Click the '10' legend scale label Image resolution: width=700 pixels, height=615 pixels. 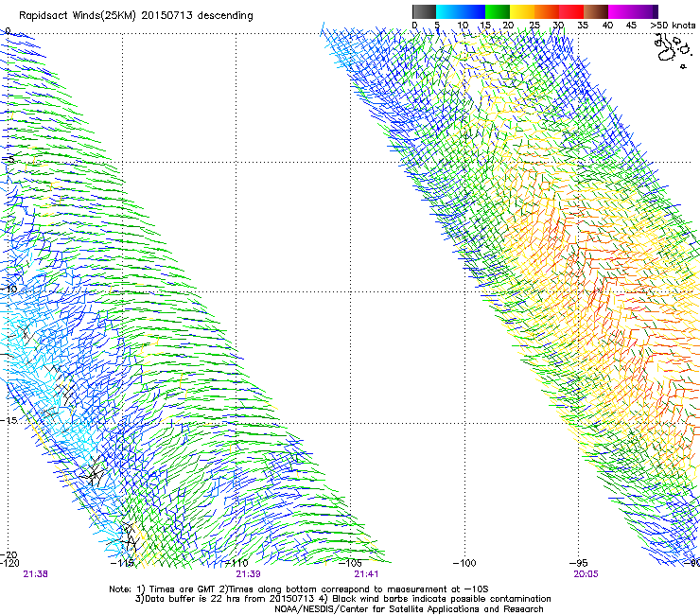pyautogui.click(x=463, y=26)
